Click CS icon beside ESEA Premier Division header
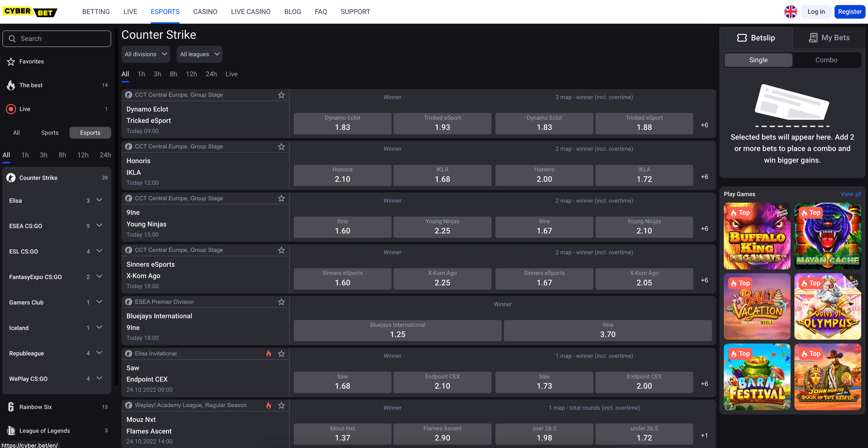 pyautogui.click(x=129, y=302)
